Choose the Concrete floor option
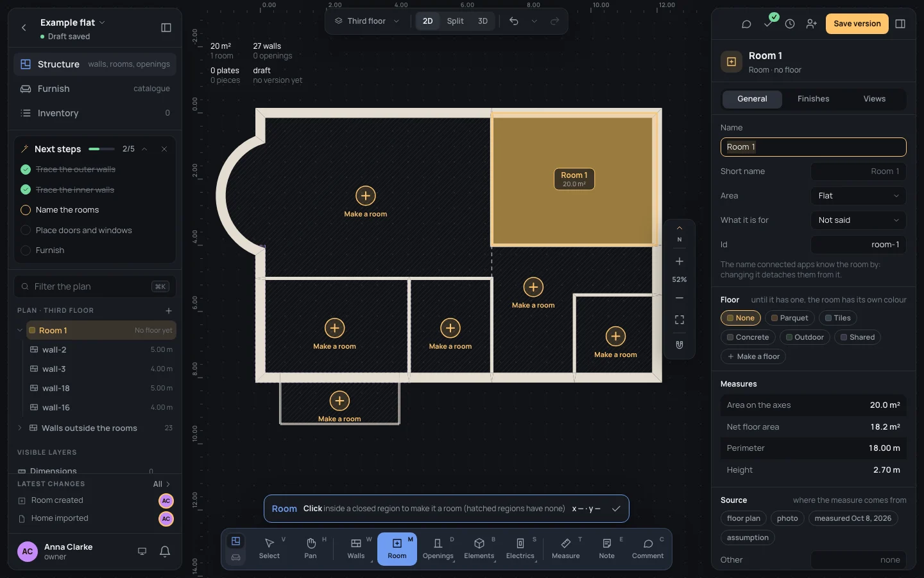 [x=748, y=337]
